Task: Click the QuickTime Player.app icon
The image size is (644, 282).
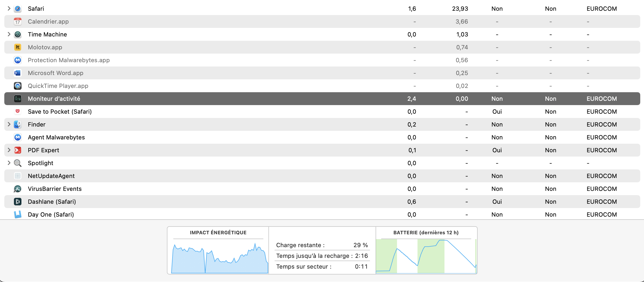Action: tap(18, 86)
